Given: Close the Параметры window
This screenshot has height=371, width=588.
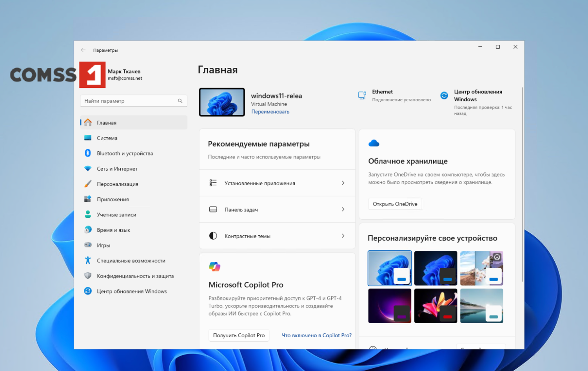Looking at the screenshot, I should tap(515, 47).
